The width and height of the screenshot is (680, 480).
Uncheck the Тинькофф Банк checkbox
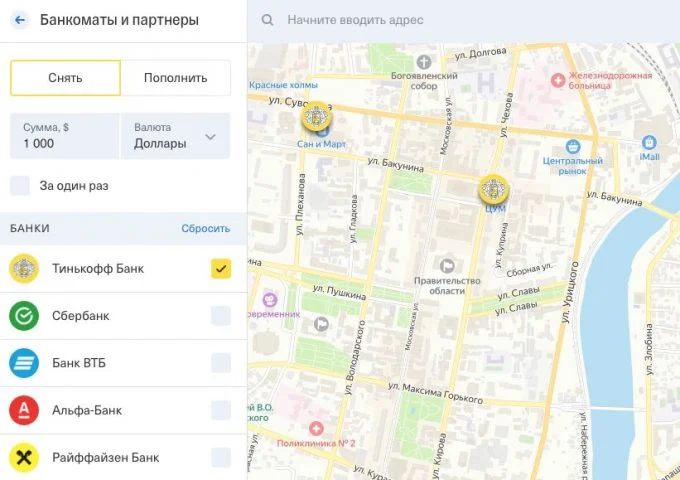coord(221,268)
